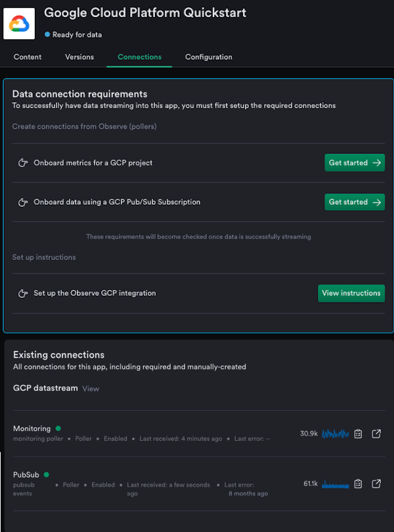This screenshot has height=532, width=394.
Task: Open the Content tab
Action: [28, 57]
